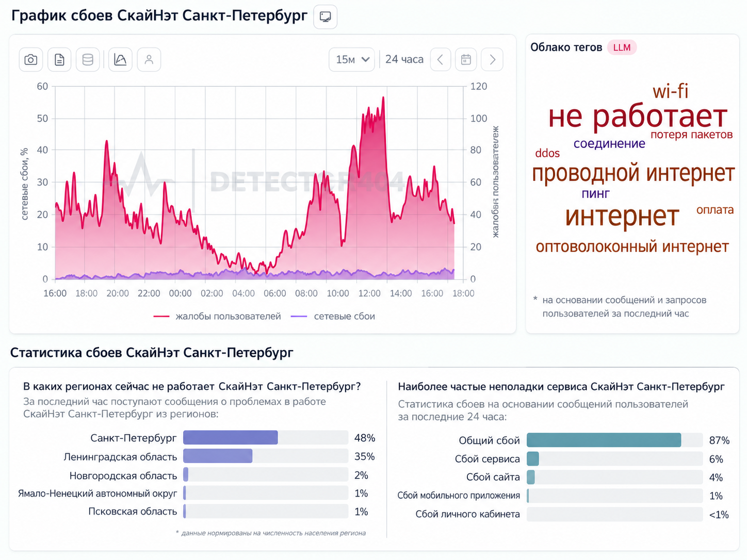Toggle the жалобы пользователей legend series

click(217, 316)
